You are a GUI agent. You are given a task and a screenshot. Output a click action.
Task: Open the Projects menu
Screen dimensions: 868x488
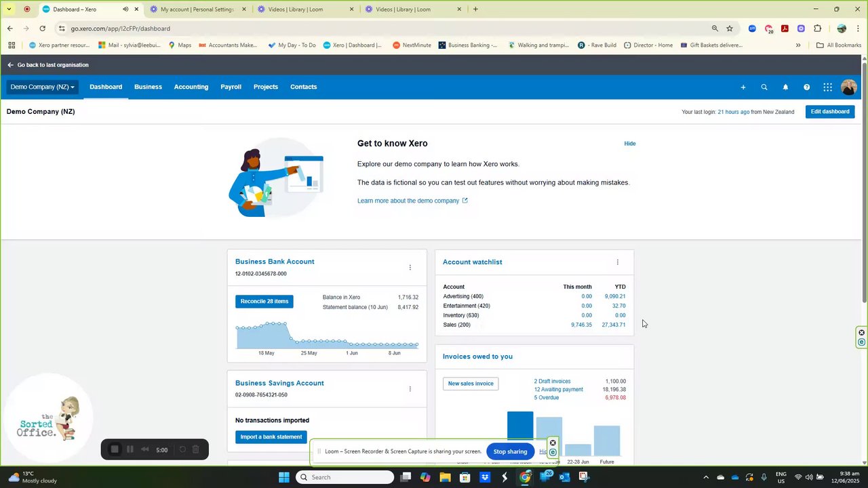click(x=266, y=87)
